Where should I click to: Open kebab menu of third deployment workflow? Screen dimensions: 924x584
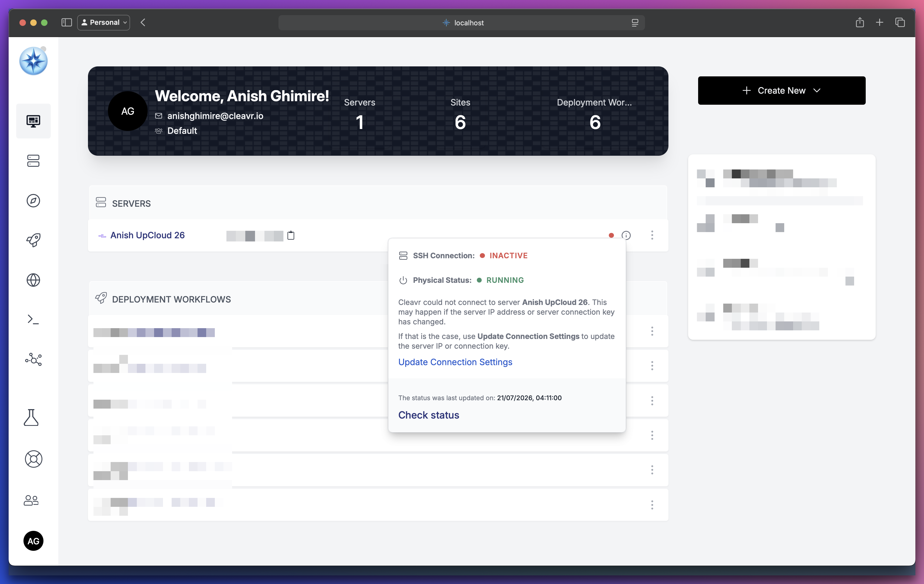[652, 401]
